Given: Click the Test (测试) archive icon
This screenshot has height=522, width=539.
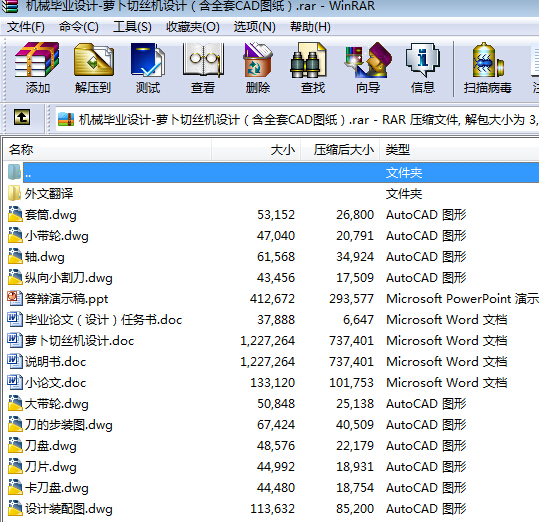Looking at the screenshot, I should click(148, 59).
